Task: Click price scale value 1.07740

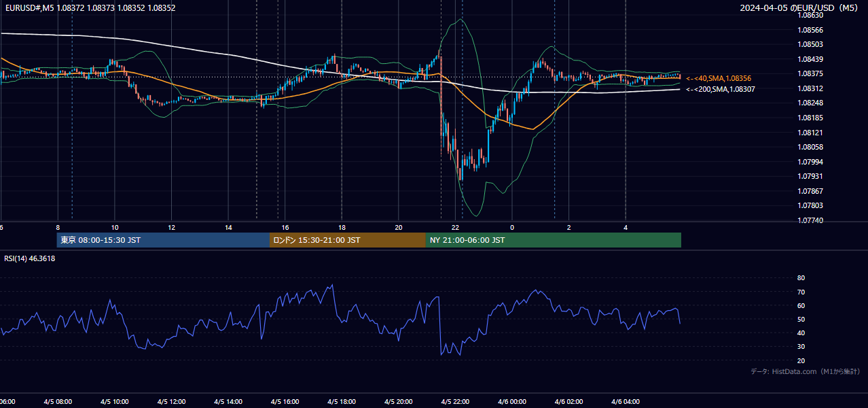Action: (809, 220)
